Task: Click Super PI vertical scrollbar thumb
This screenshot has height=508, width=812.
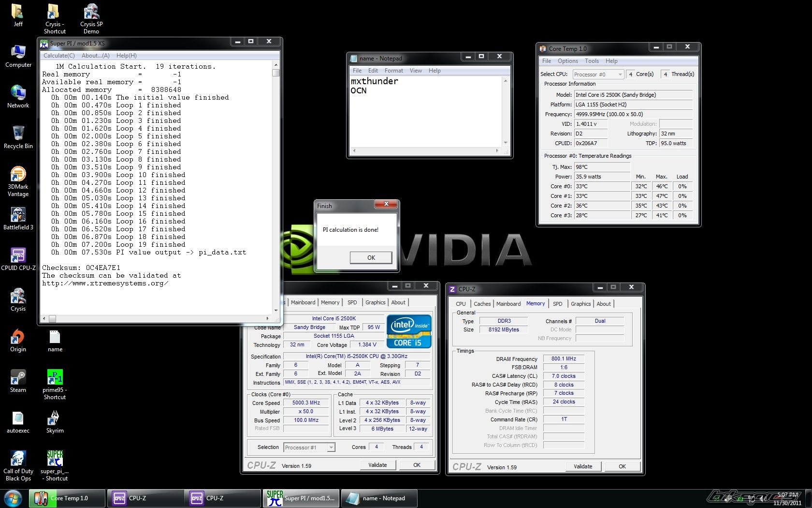Action: click(x=276, y=73)
